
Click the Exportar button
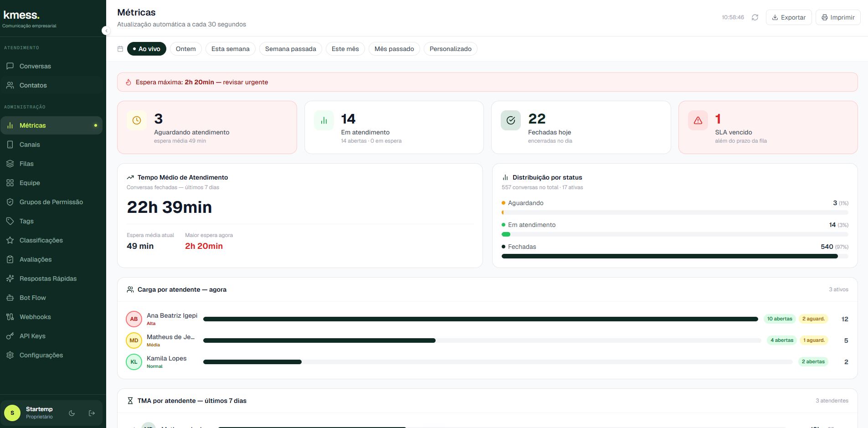789,17
